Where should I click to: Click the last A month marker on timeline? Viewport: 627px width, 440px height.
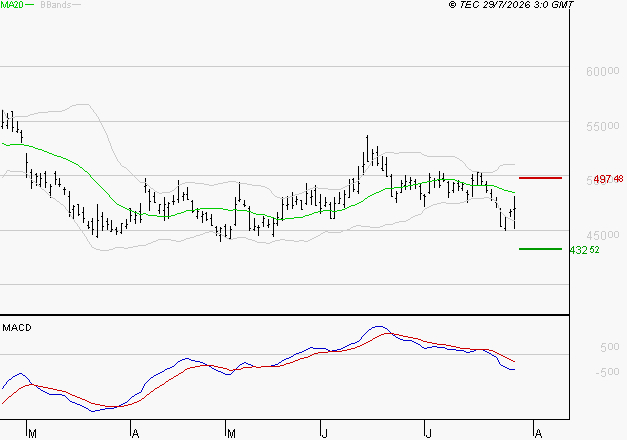[538, 434]
